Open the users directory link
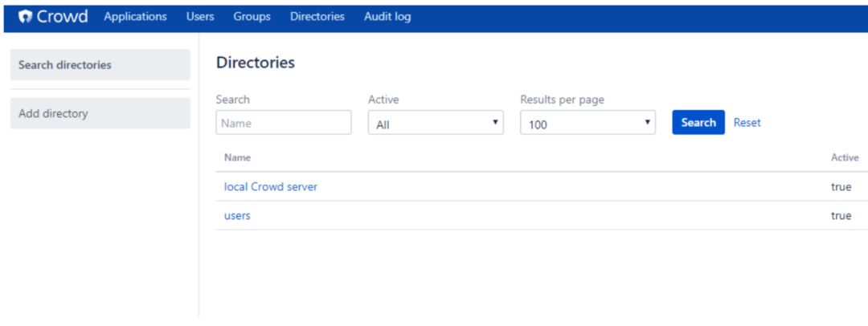868x326 pixels. [237, 216]
